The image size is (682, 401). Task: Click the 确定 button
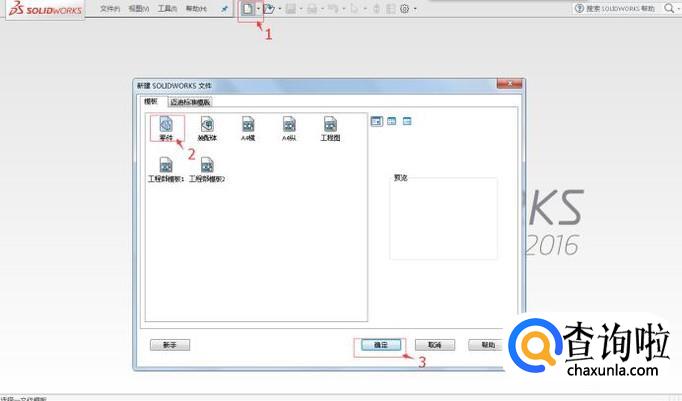[x=381, y=345]
